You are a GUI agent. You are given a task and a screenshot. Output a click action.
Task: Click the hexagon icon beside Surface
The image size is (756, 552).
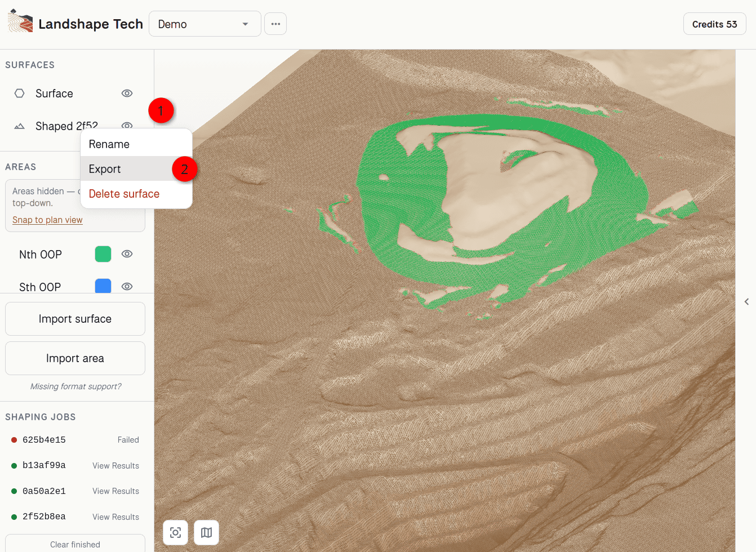(20, 94)
